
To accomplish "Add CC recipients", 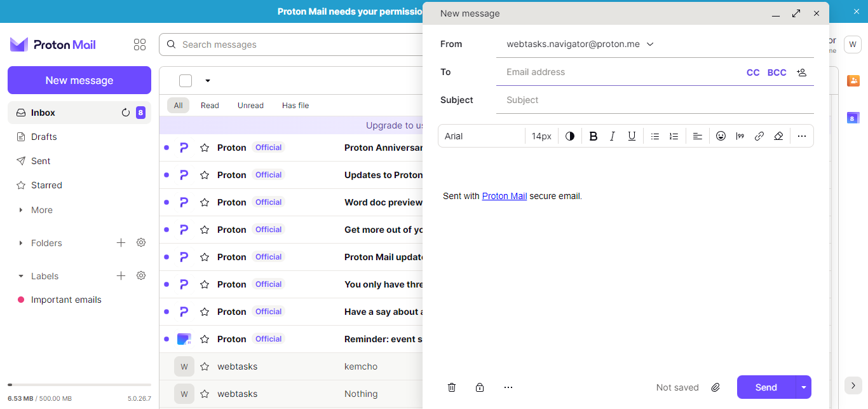I will 753,73.
